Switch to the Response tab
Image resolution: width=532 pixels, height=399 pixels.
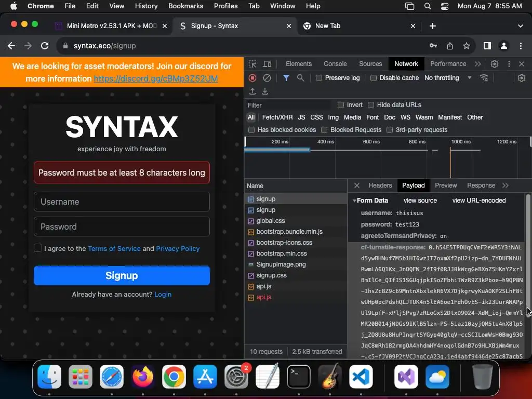[x=481, y=185]
